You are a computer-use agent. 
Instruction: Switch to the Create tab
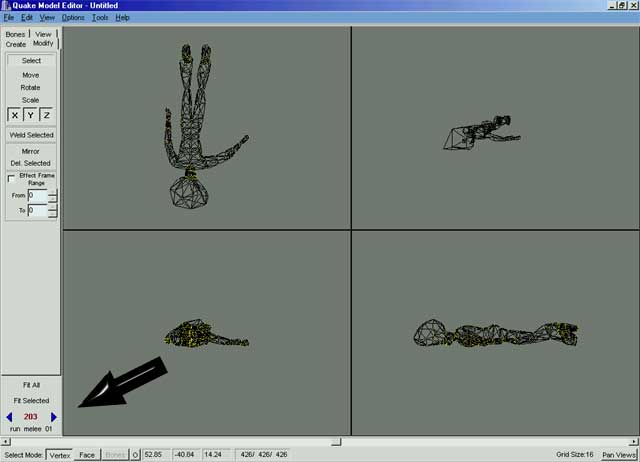pos(15,44)
